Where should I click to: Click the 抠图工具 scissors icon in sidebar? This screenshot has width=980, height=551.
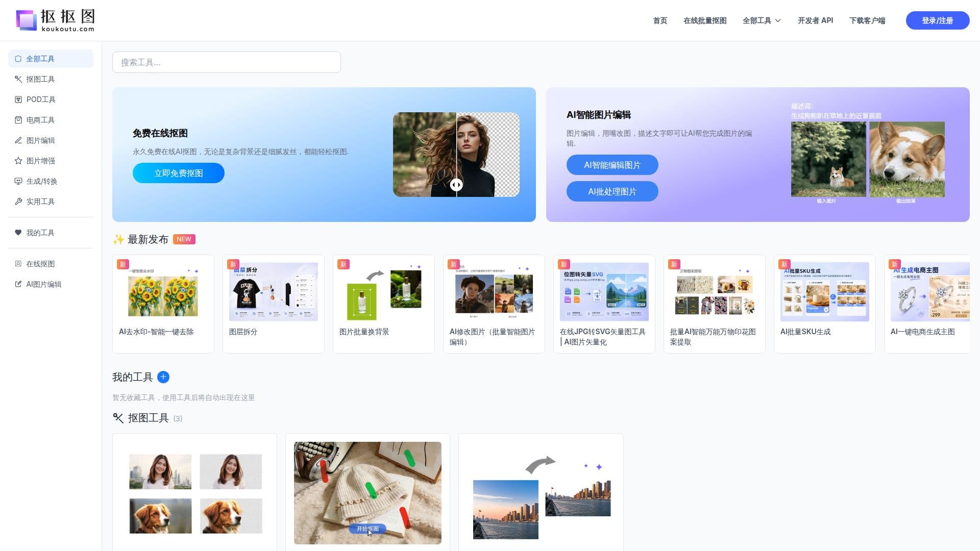point(18,79)
